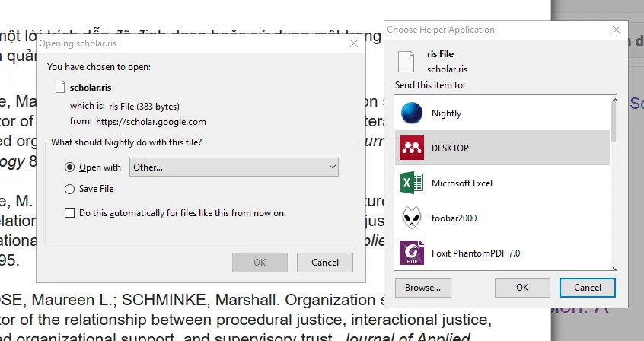Click Cancel in Opening scholar.ris dialog

[325, 263]
